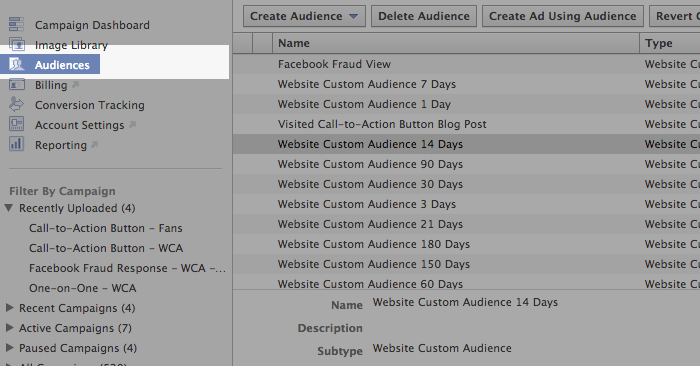Viewport: 700px width, 366px height.
Task: Select Website Custom Audience 7 Days row
Action: point(467,84)
